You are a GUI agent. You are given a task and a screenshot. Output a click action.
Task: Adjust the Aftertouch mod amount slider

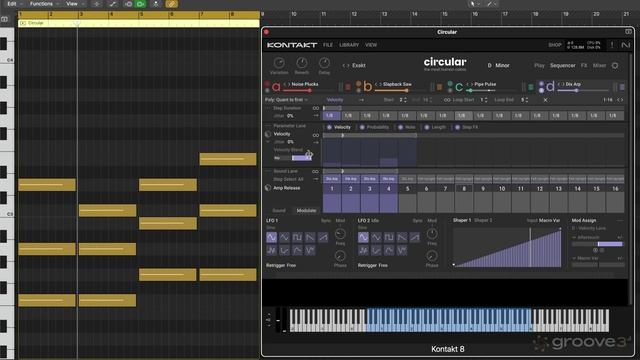598,244
